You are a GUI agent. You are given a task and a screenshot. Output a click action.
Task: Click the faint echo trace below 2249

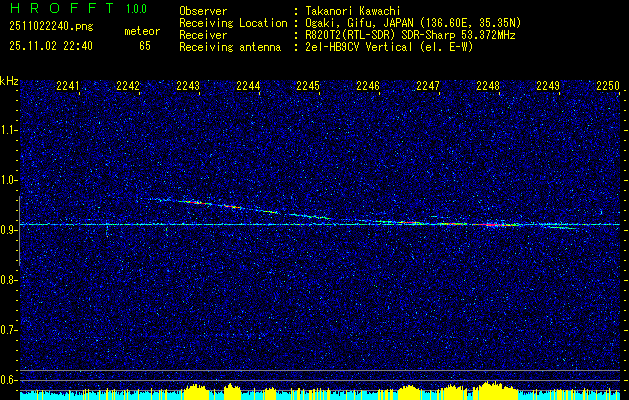564,228
